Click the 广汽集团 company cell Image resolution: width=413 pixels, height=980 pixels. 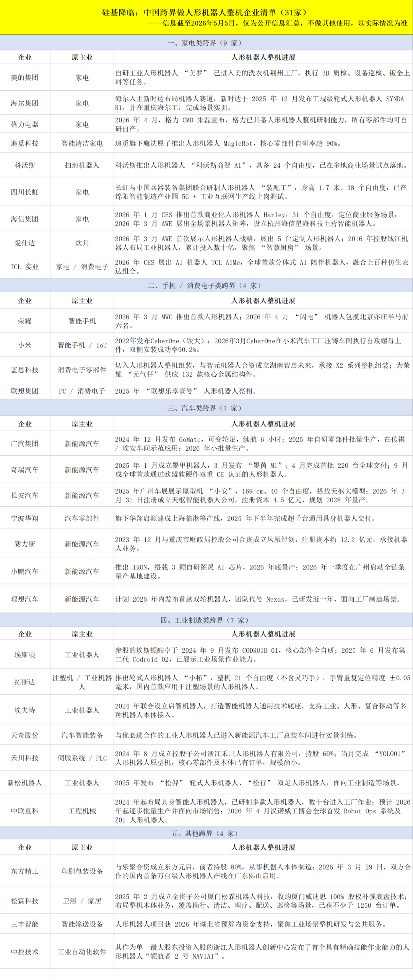click(25, 444)
